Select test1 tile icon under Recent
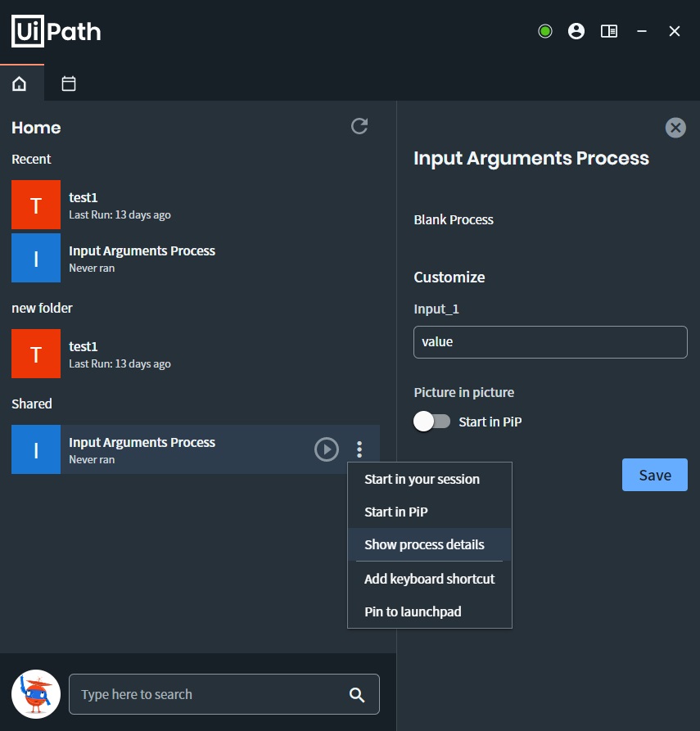The width and height of the screenshot is (700, 731). (x=36, y=205)
